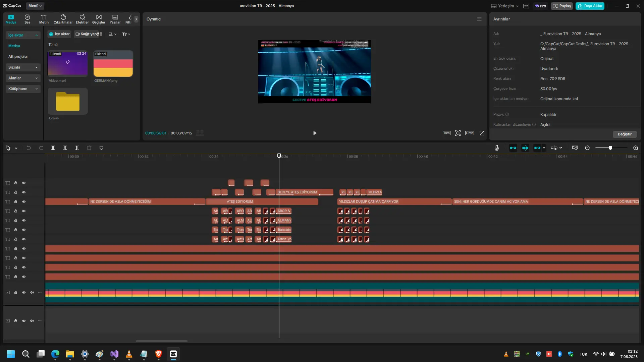The width and height of the screenshot is (644, 362).
Task: Open the preview axis dropdown arrow
Action: click(560, 148)
